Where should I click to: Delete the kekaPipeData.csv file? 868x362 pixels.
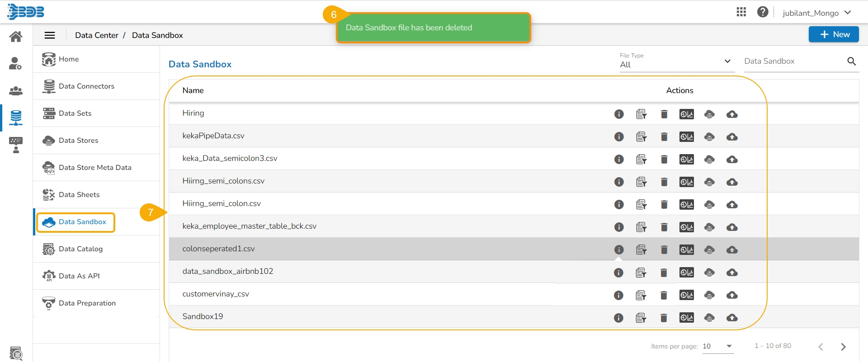[x=664, y=137]
